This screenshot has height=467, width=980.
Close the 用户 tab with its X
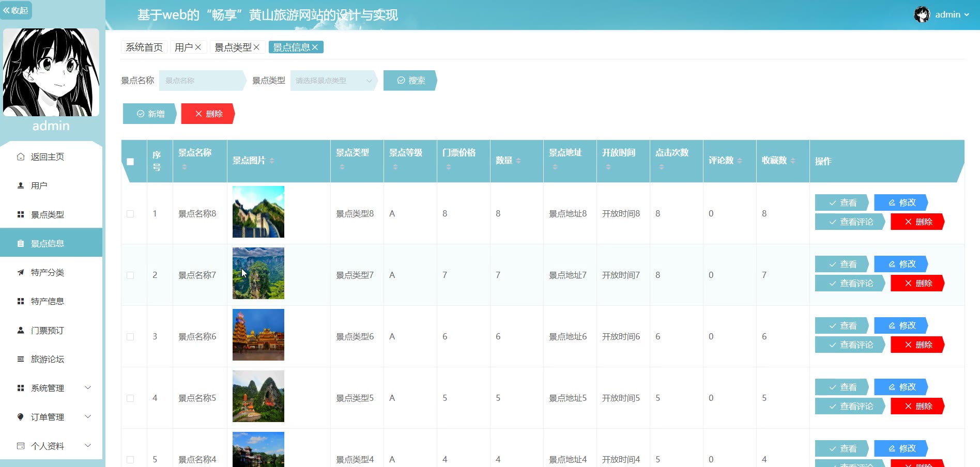pos(198,48)
